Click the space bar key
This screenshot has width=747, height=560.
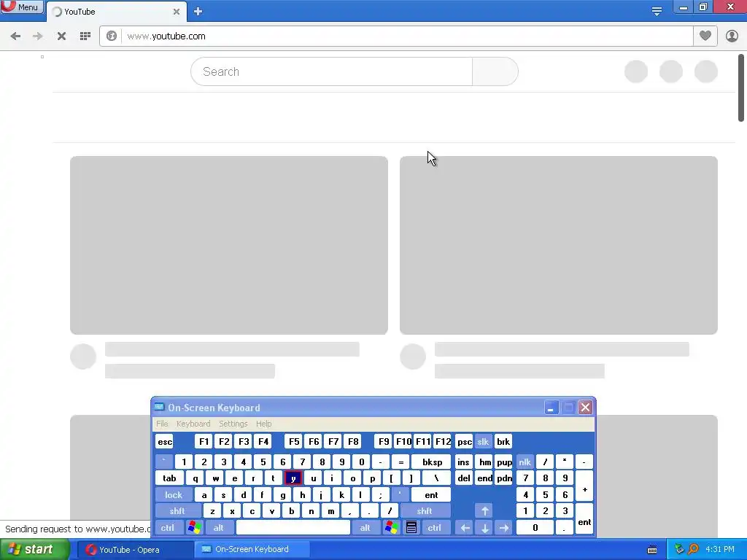coord(293,528)
